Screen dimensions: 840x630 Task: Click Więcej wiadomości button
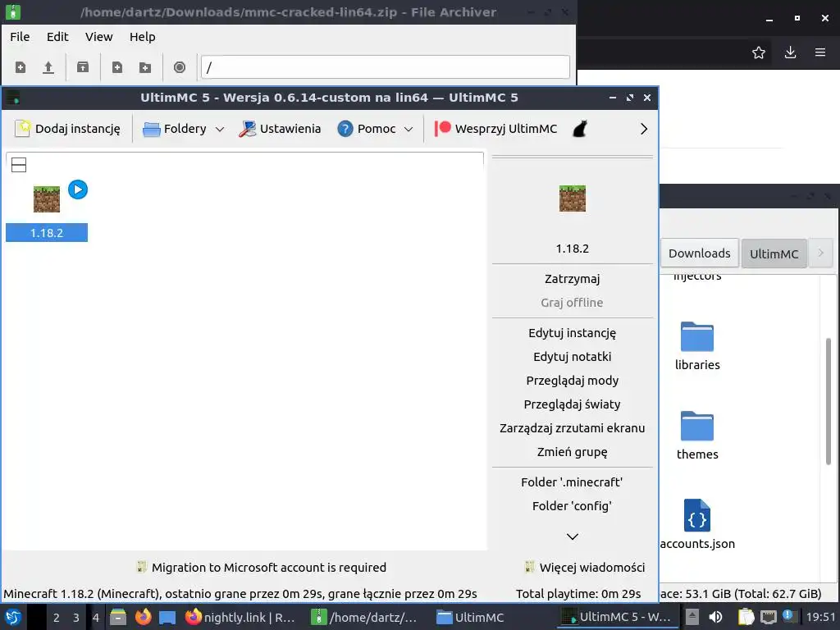pos(585,568)
